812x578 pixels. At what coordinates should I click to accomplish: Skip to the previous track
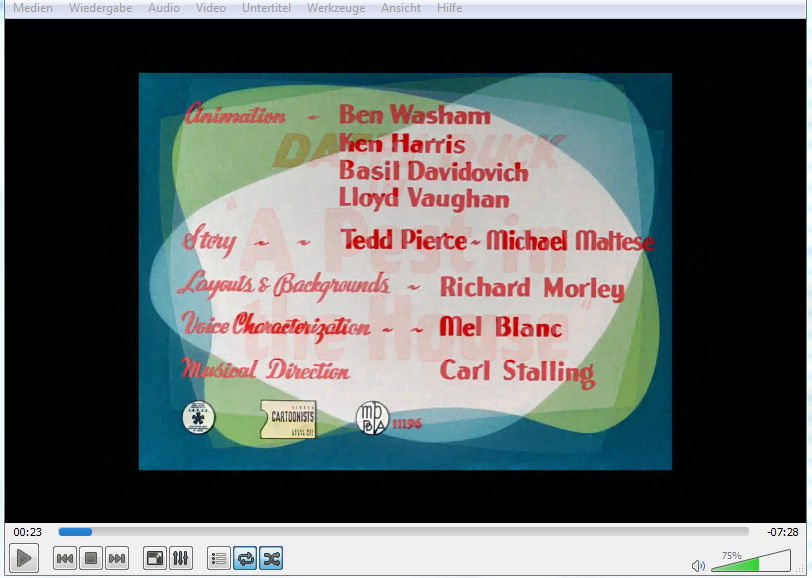[x=65, y=558]
